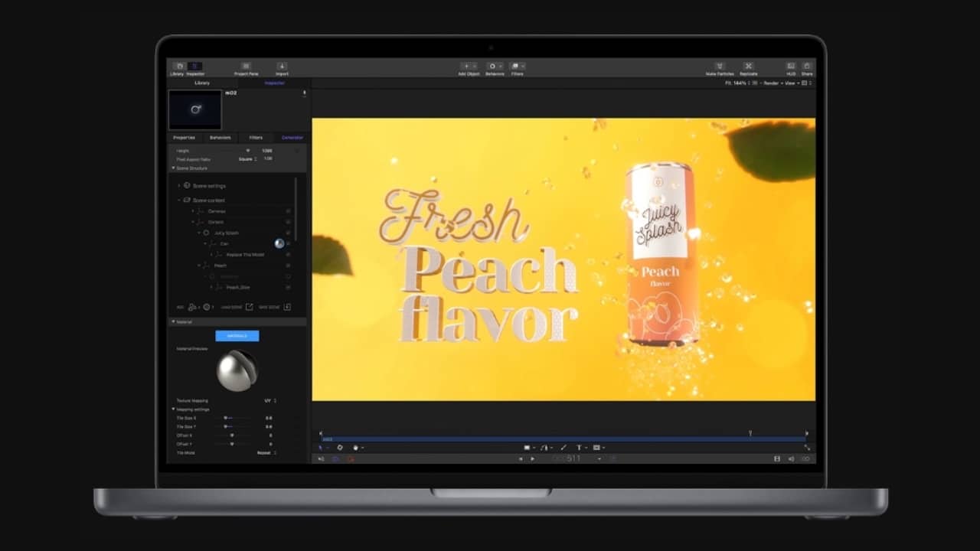Open the Behaviors inspector tab
The width and height of the screenshot is (980, 551).
[x=220, y=138]
